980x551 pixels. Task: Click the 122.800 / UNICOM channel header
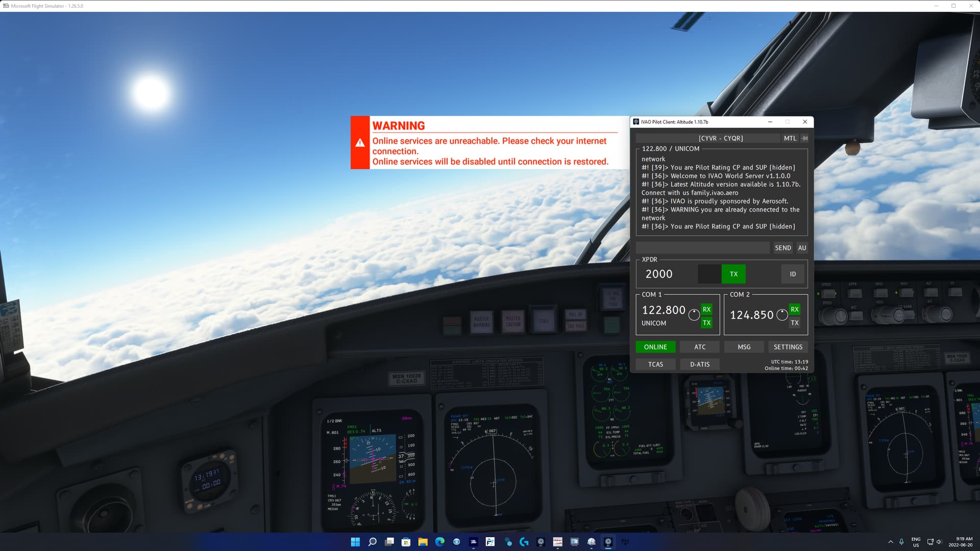tap(670, 148)
